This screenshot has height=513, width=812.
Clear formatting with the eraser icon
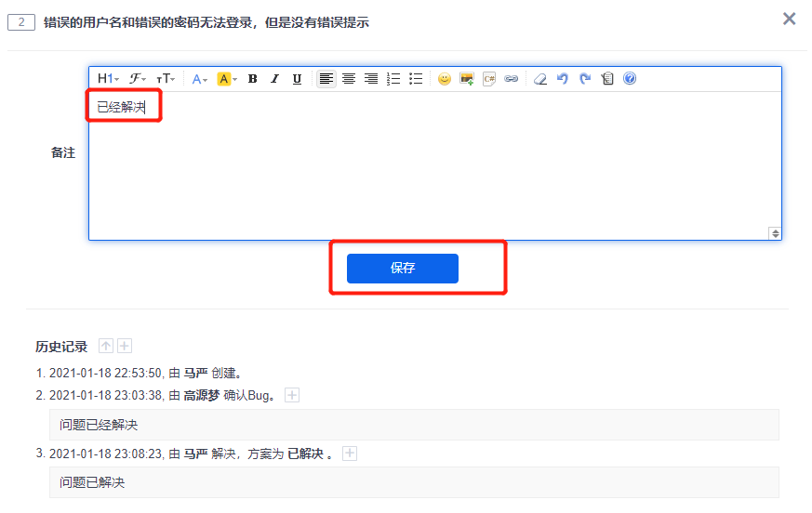540,79
